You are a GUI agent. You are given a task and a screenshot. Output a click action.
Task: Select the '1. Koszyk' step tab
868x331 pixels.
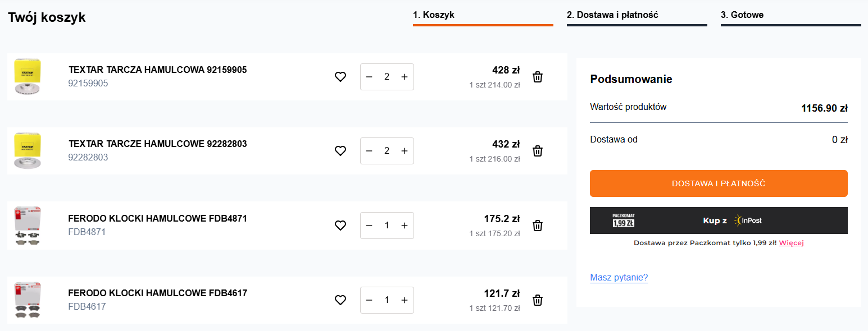pos(483,16)
